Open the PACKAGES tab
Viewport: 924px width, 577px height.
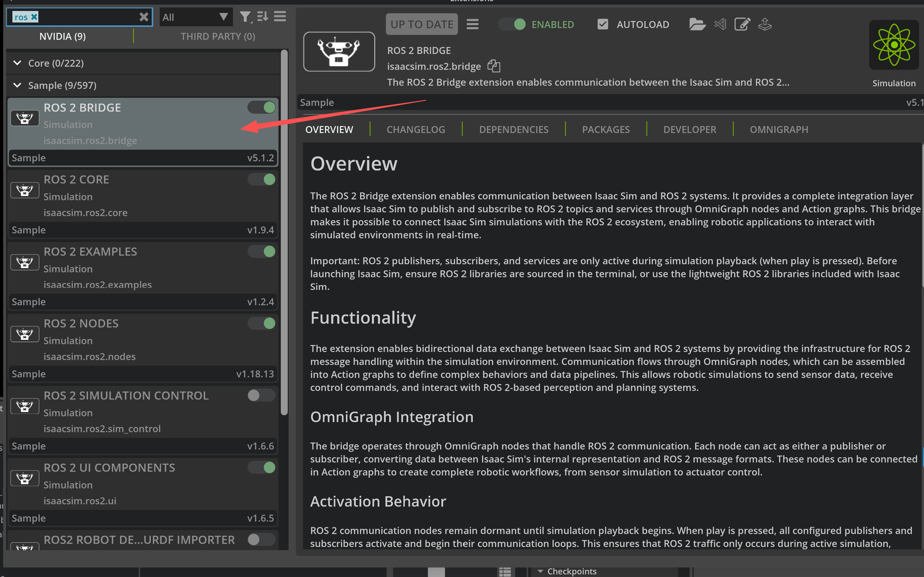[606, 129]
